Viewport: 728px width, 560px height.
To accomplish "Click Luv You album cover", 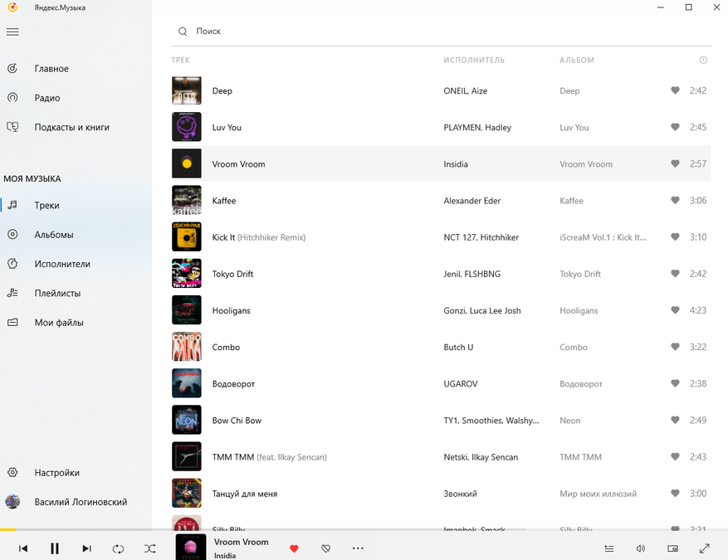I will point(187,127).
